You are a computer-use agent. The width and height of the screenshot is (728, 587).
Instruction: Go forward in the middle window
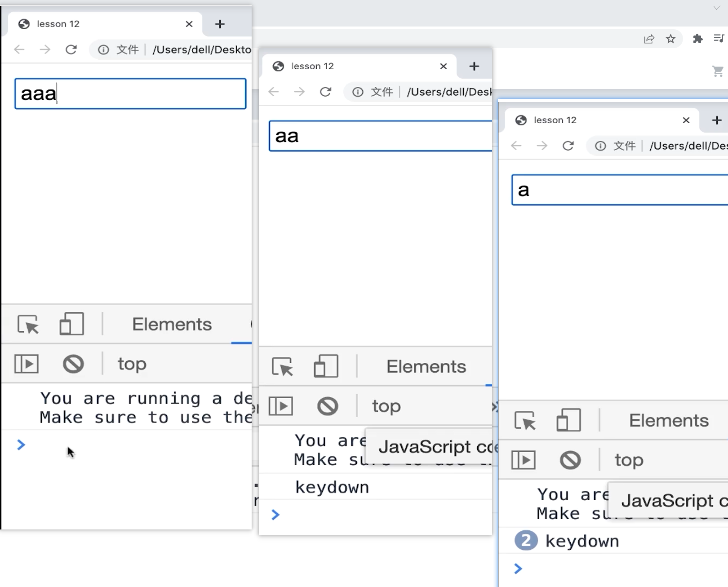coord(299,92)
